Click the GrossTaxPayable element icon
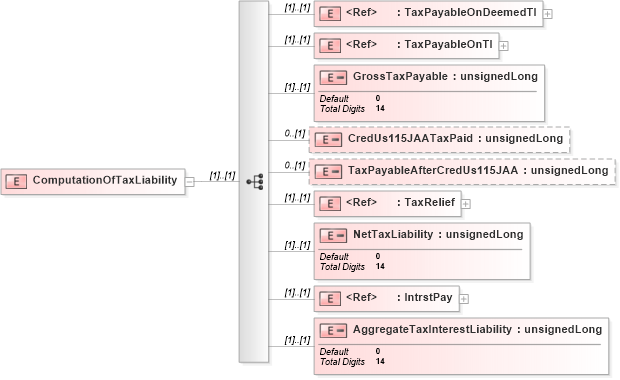This screenshot has width=620, height=380. point(333,78)
